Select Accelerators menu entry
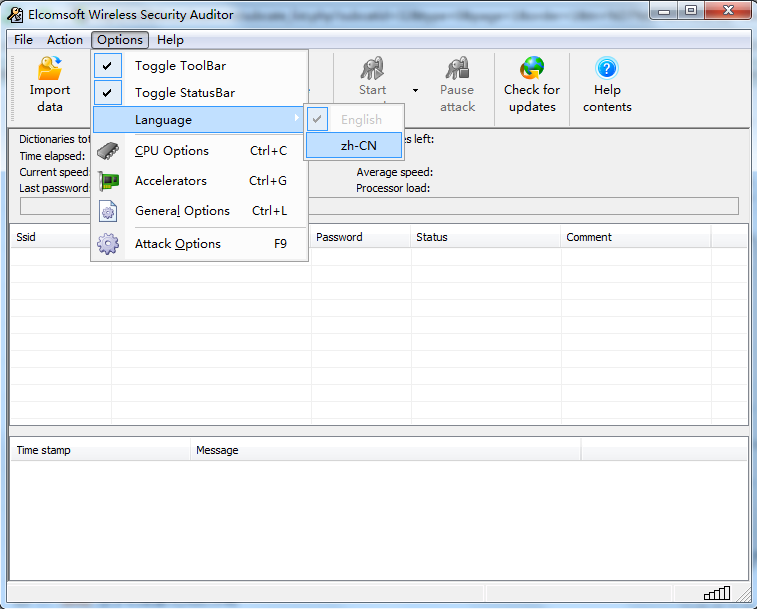The image size is (757, 609). click(199, 181)
